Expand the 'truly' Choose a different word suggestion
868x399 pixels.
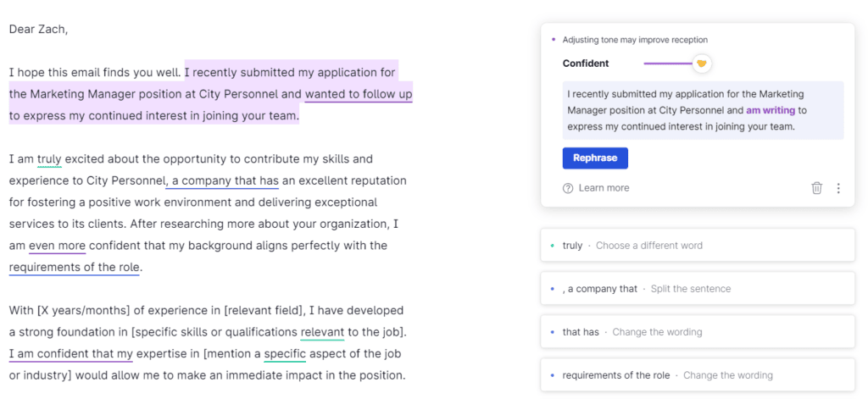[x=698, y=245]
